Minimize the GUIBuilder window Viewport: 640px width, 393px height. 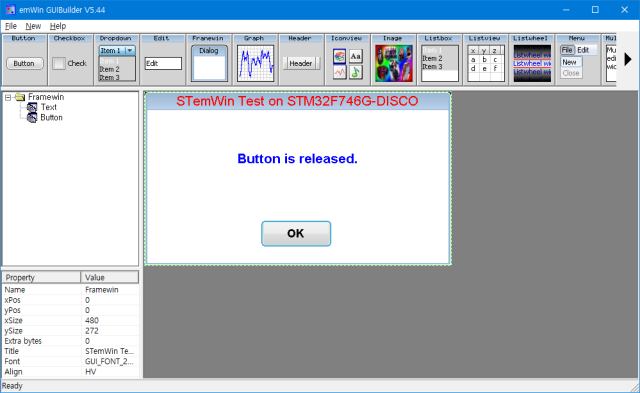566,9
